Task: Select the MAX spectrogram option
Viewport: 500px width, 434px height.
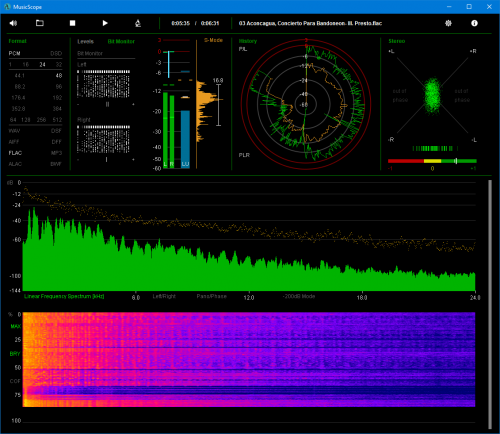Action: (x=15, y=326)
